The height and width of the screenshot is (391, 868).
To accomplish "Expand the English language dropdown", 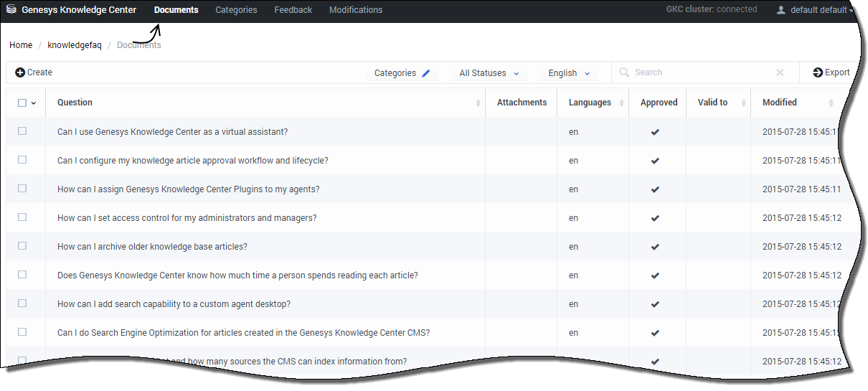I will point(569,73).
